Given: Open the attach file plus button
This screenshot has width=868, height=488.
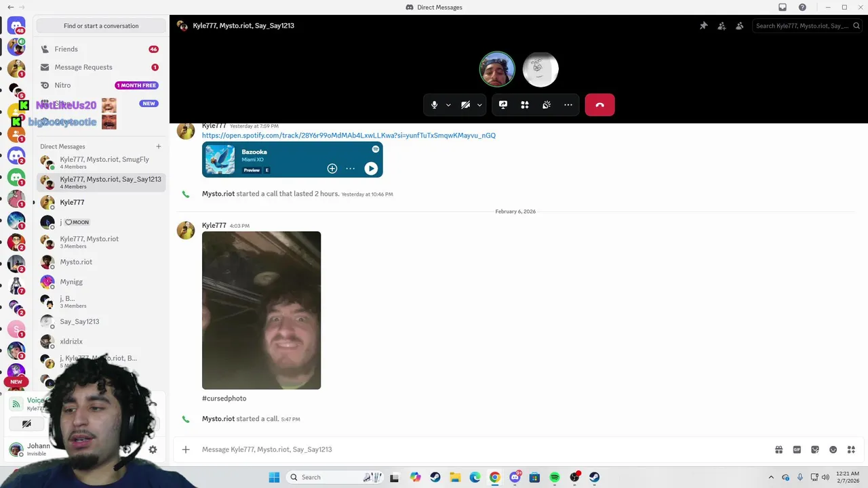Looking at the screenshot, I should pos(186,449).
